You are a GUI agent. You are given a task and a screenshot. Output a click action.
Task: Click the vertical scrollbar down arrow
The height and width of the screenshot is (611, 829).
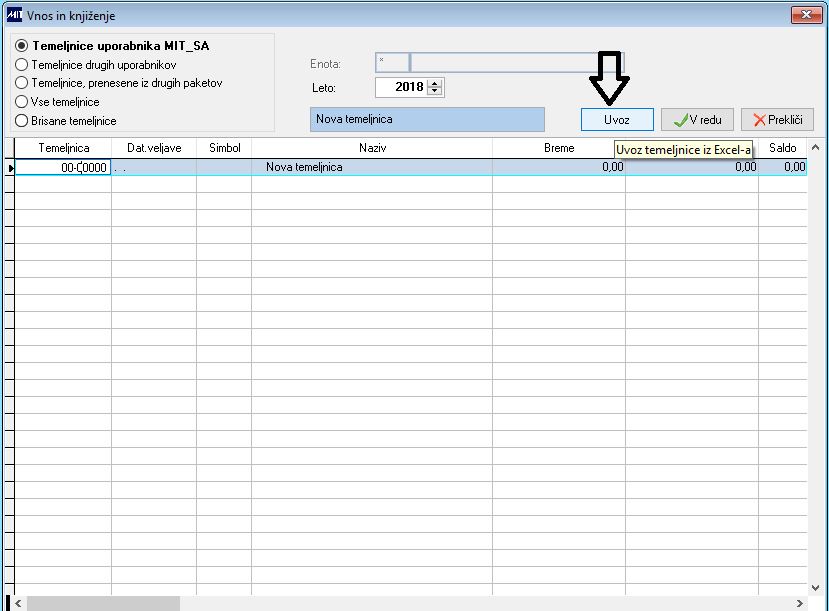pos(816,588)
